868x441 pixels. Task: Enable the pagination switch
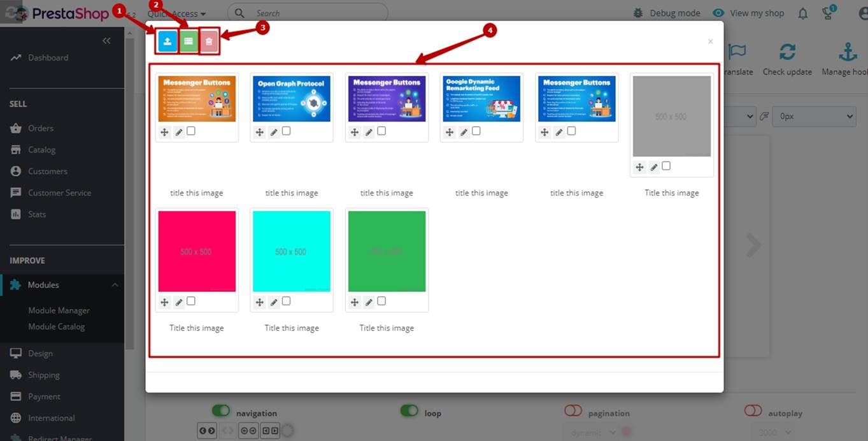[x=573, y=411]
